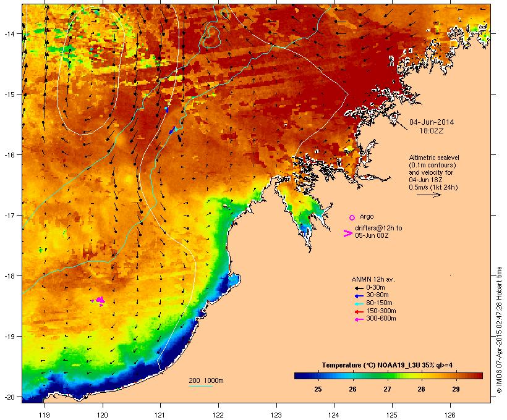Click the Argo legend label

point(367,216)
